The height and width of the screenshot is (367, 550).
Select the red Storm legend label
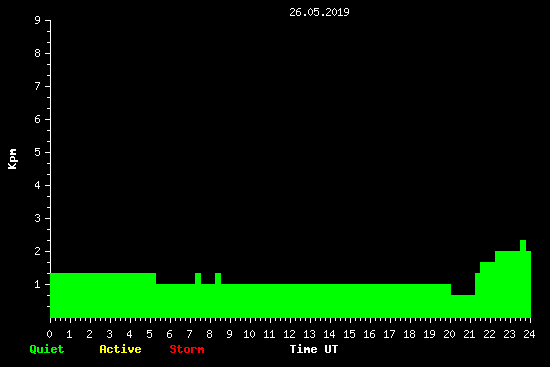tap(187, 349)
